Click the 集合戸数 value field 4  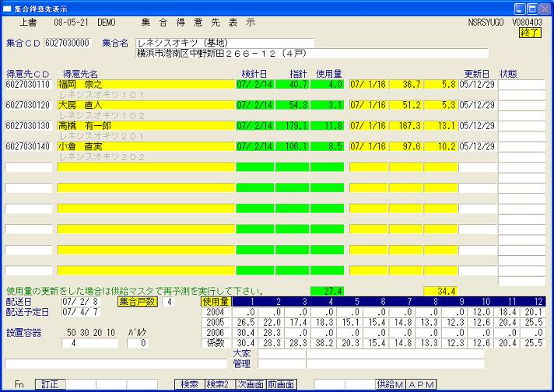[x=168, y=302]
